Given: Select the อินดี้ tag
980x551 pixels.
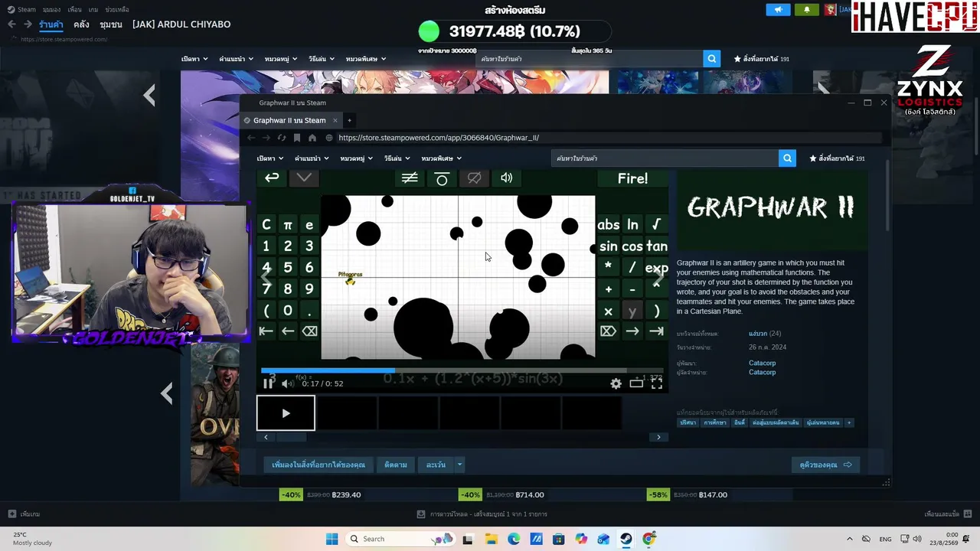Looking at the screenshot, I should click(x=740, y=422).
